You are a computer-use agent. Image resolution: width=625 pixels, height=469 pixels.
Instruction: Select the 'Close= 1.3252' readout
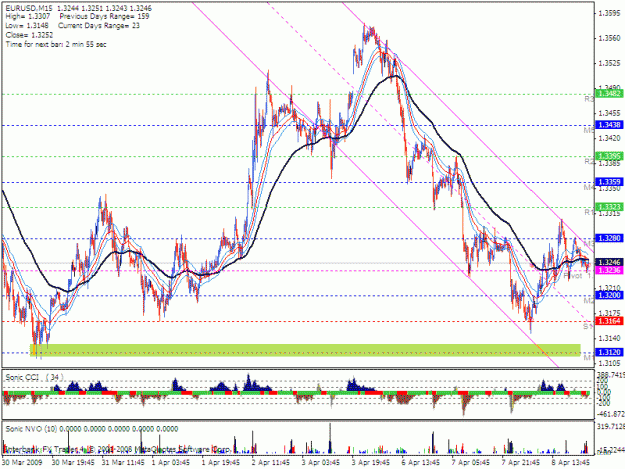29,35
